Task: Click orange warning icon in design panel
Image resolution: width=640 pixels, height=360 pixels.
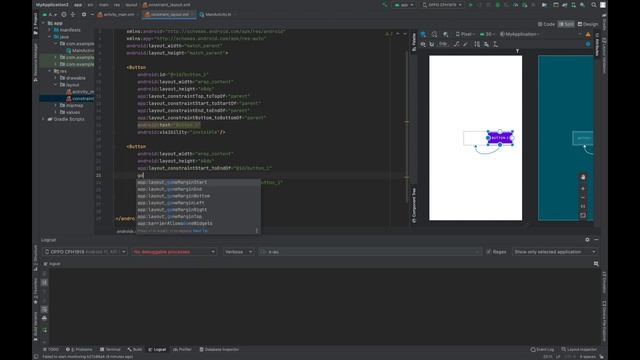Action: point(588,34)
